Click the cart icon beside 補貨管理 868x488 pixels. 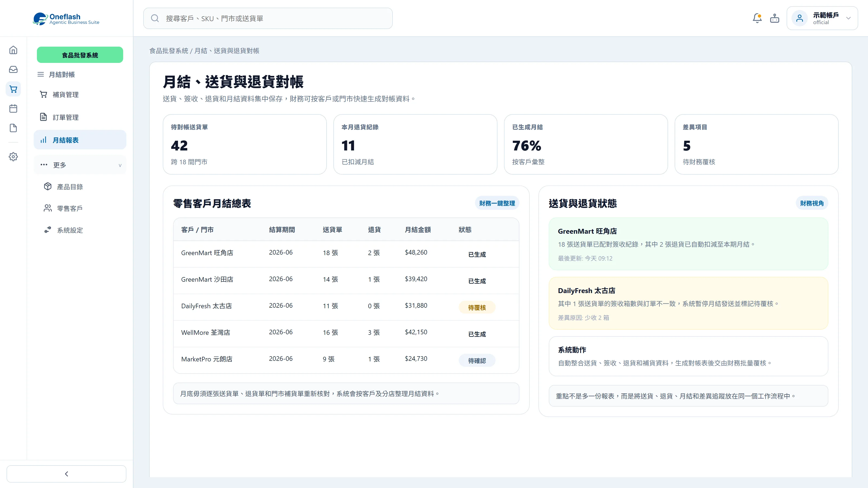pos(43,94)
